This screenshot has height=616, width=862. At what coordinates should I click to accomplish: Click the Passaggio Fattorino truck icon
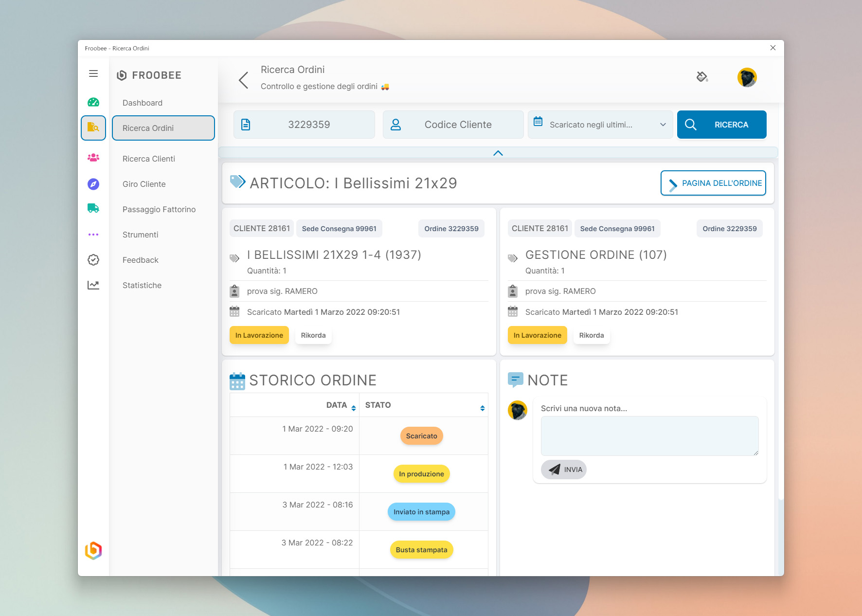click(93, 209)
